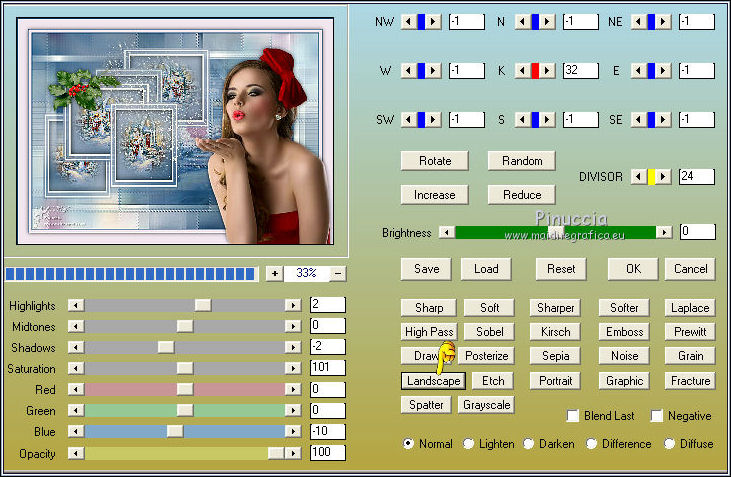Image resolution: width=731 pixels, height=477 pixels.
Task: Apply the Sharp preset
Action: [429, 308]
